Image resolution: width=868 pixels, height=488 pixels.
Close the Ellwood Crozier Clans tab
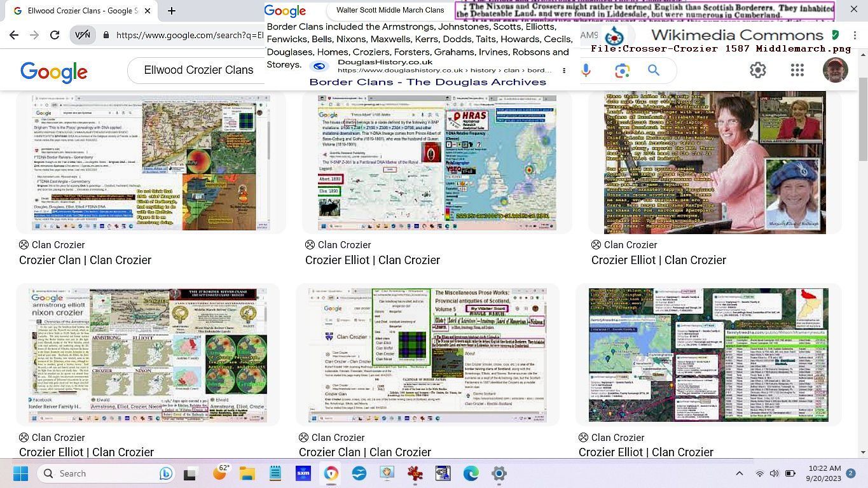point(148,11)
